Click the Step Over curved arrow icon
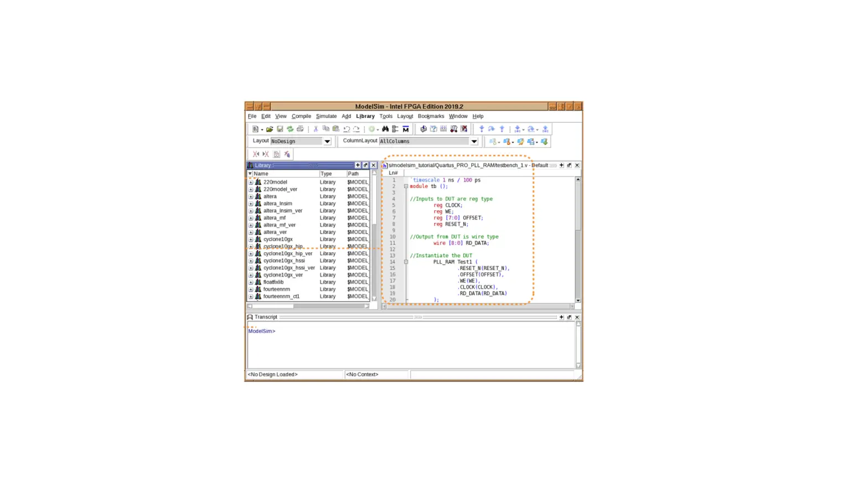Image resolution: width=868 pixels, height=478 pixels. [492, 129]
